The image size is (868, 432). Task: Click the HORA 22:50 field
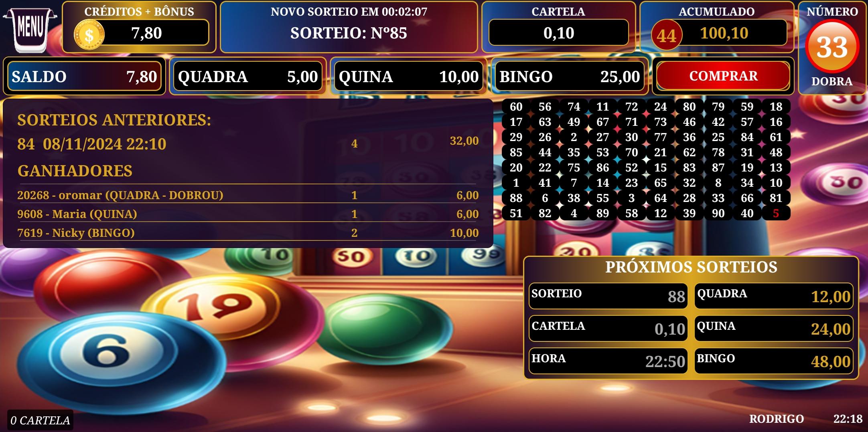click(x=608, y=361)
